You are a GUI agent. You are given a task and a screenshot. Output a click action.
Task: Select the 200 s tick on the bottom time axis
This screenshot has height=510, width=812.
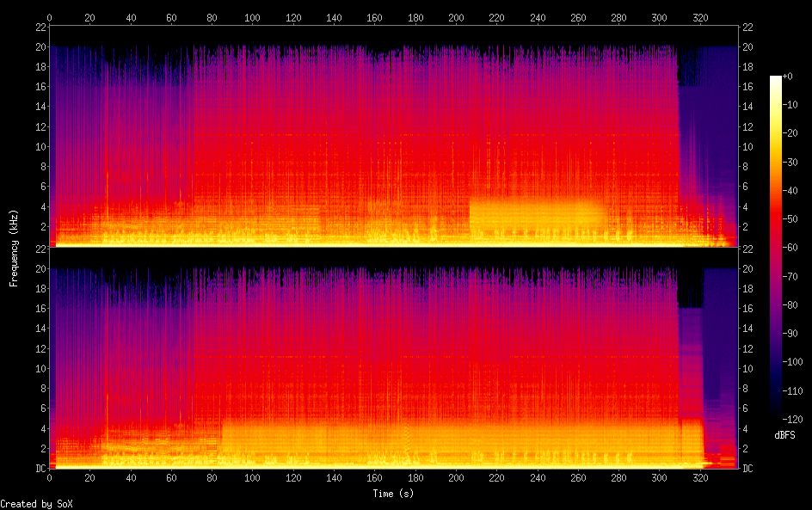point(456,478)
